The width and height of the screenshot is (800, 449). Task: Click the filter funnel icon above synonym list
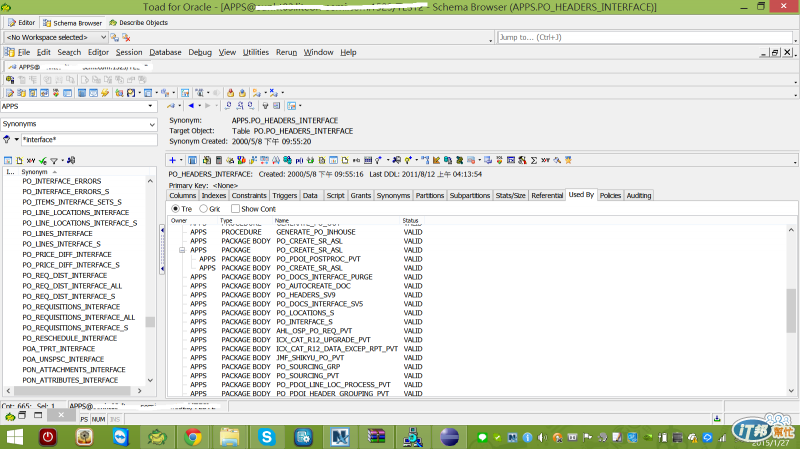click(x=54, y=160)
